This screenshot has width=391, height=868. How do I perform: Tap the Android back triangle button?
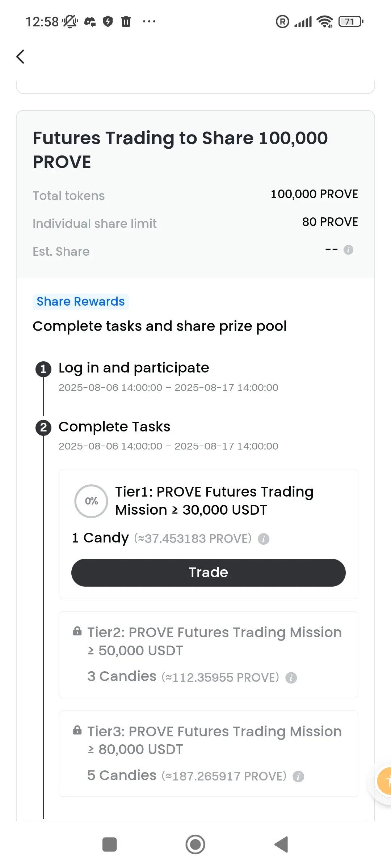point(281,844)
